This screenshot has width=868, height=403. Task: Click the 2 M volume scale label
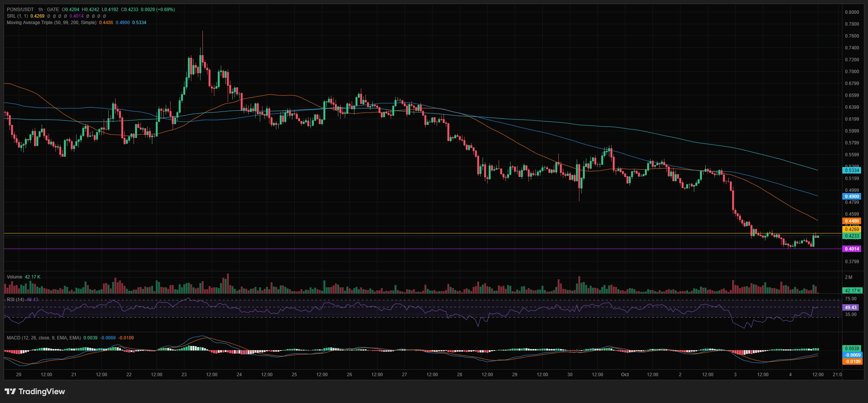[x=849, y=277]
